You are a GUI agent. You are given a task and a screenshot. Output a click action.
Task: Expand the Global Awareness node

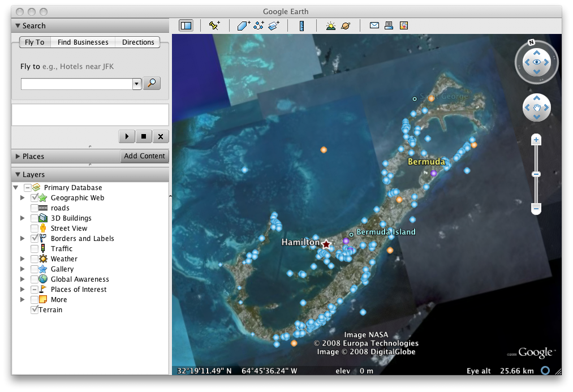22,279
